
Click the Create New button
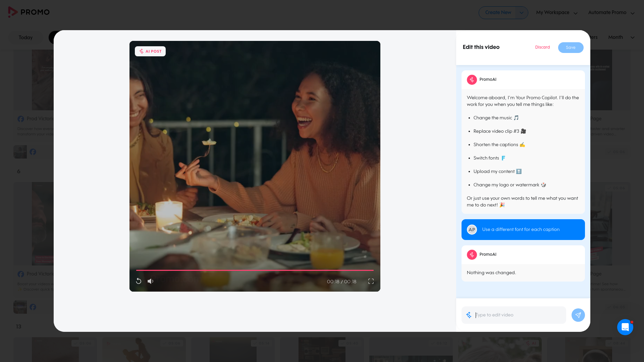[x=498, y=13]
